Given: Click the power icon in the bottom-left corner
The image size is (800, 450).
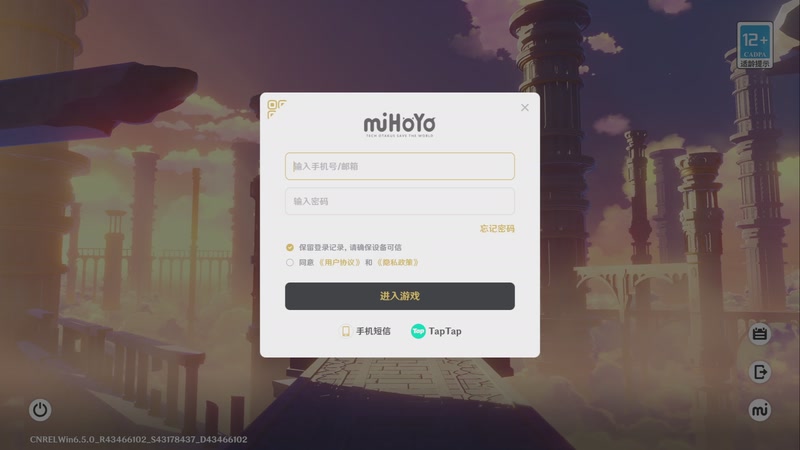Looking at the screenshot, I should pyautogui.click(x=40, y=410).
